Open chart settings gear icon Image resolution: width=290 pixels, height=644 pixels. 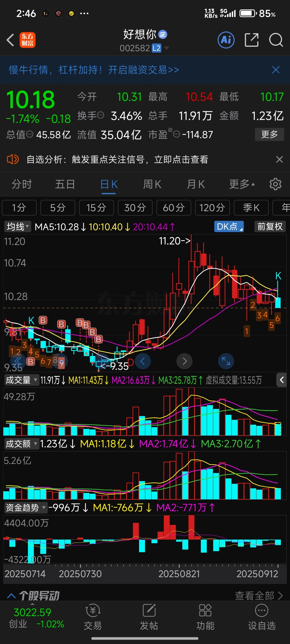275,184
